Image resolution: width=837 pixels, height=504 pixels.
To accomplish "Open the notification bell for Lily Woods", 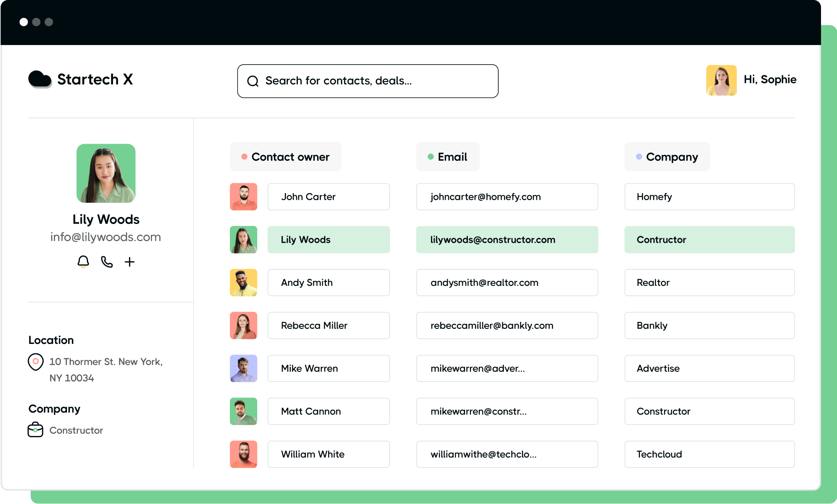I will click(x=83, y=262).
